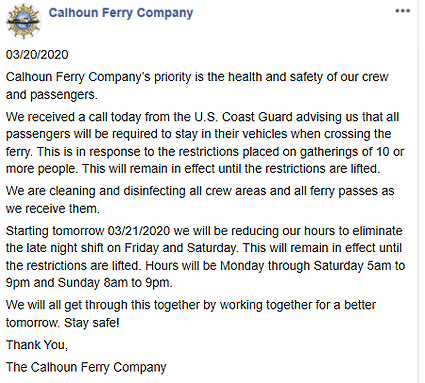Click the words stay in their vehicles
Screen dimensions: 425x383
point(229,134)
